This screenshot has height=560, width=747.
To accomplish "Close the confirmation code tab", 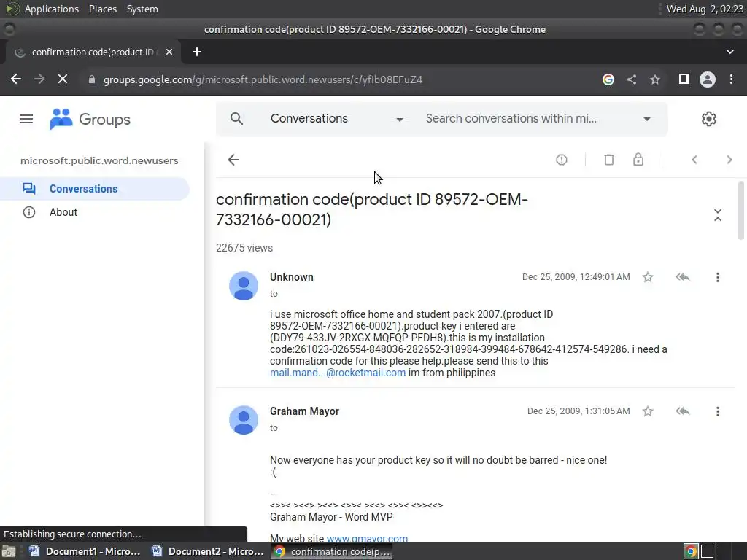I will tap(169, 52).
